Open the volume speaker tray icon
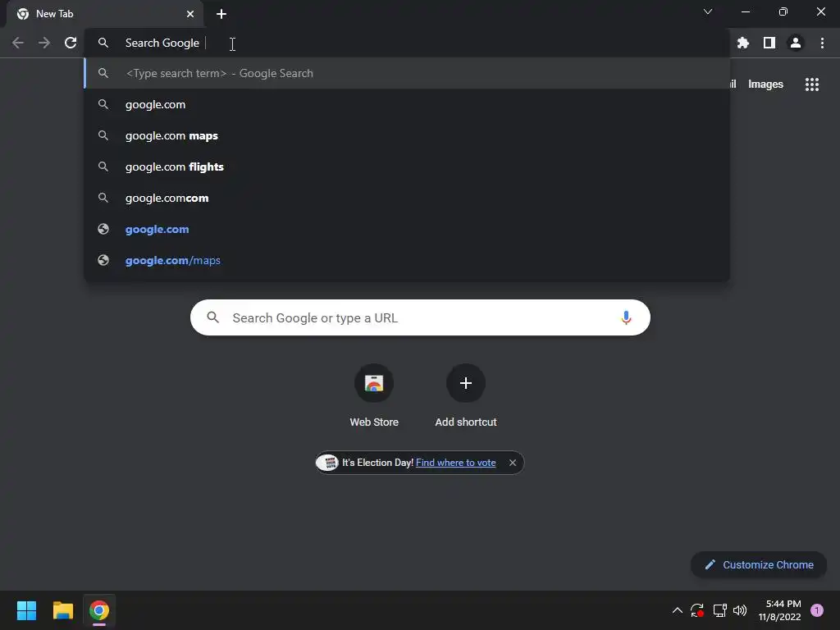This screenshot has width=840, height=630. 740,610
